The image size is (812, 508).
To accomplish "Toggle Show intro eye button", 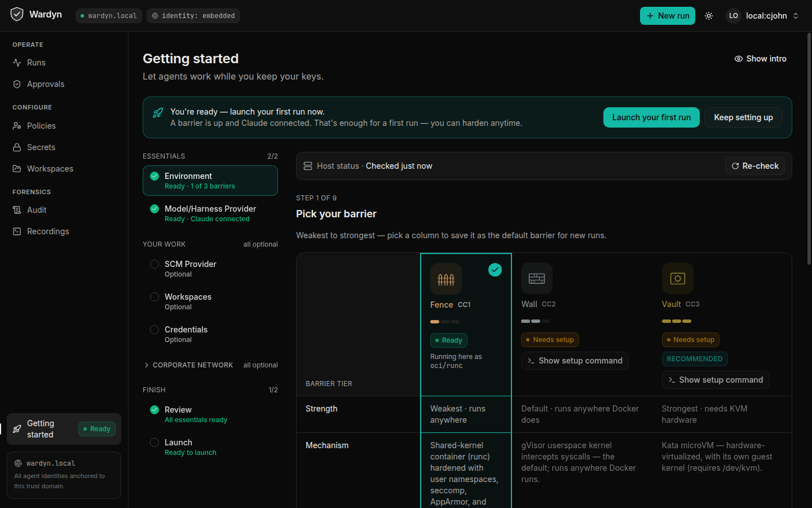I will pyautogui.click(x=760, y=59).
